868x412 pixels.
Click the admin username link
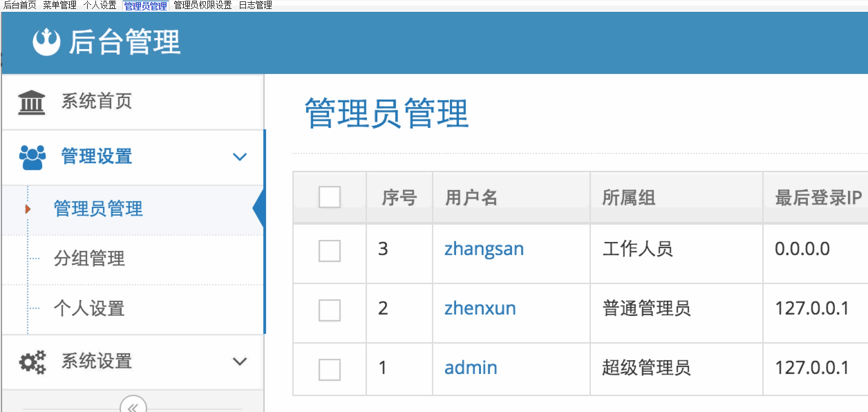[x=471, y=368]
